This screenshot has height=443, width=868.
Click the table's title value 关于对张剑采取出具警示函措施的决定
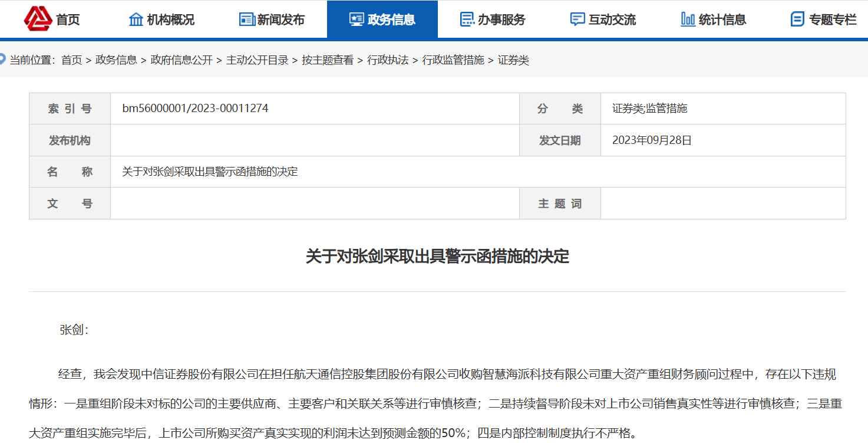click(210, 172)
